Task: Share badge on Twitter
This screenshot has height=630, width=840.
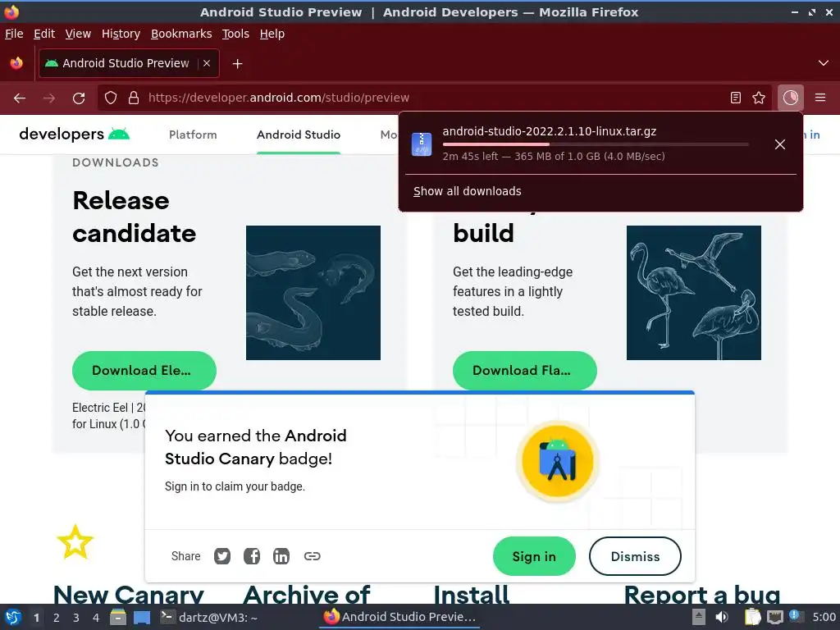Action: point(222,556)
